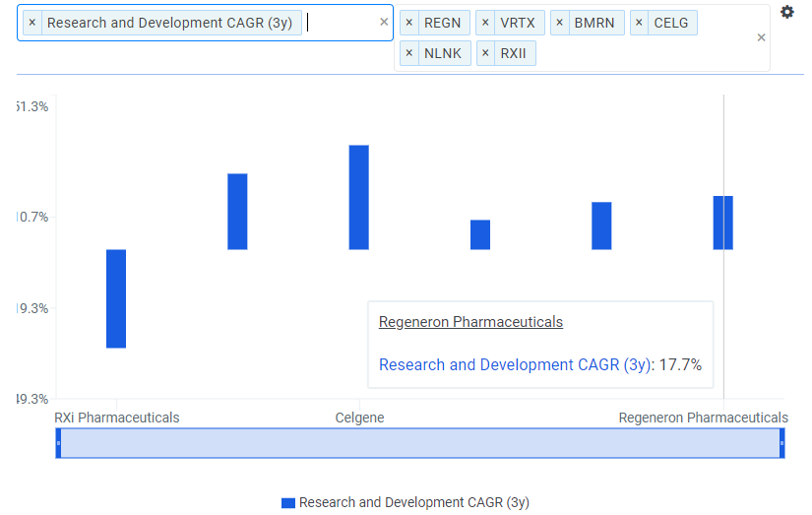Click the RXi Pharmaceuticals axis label
Image resolution: width=812 pixels, height=515 pixels.
click(117, 418)
